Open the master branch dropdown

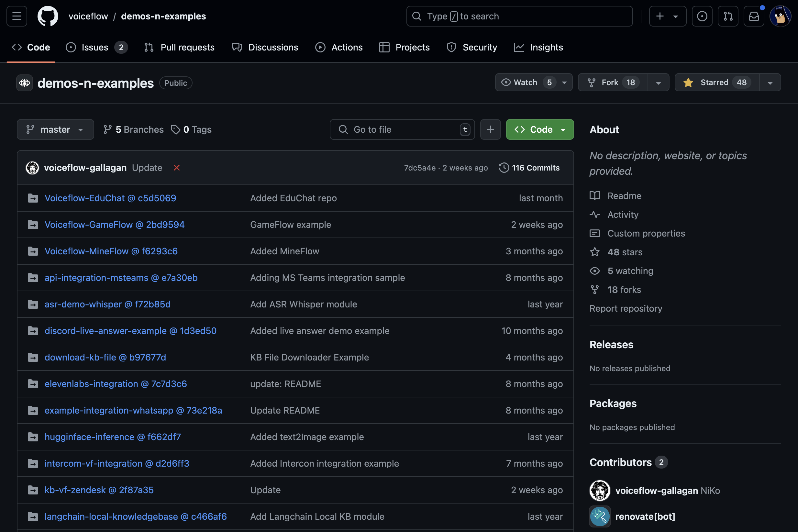(55, 129)
